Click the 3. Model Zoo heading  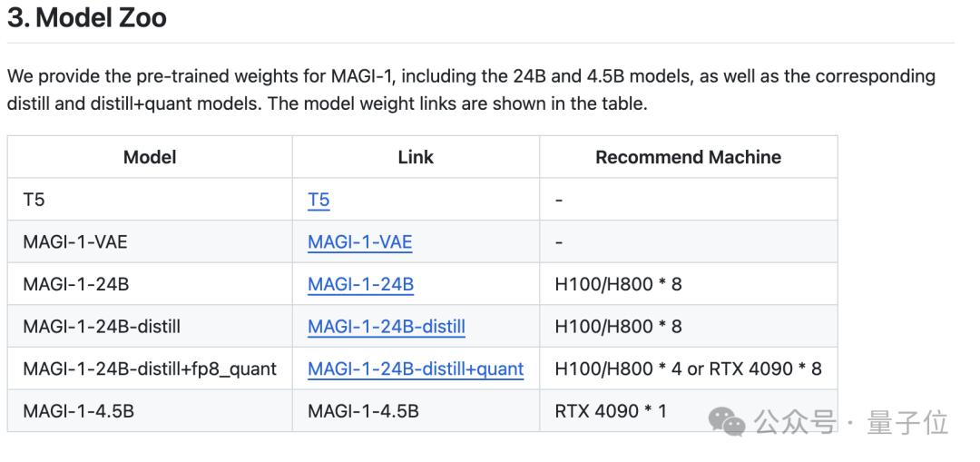coord(87,18)
